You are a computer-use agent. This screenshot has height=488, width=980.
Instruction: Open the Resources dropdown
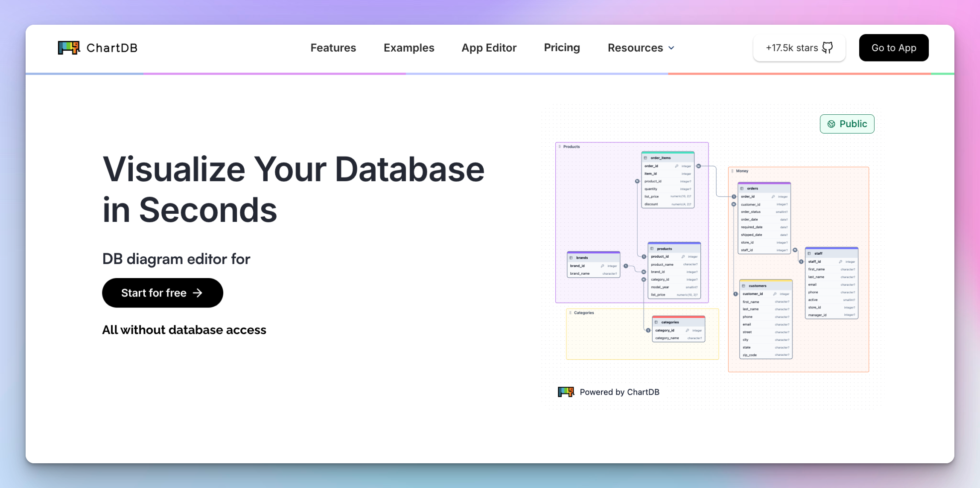point(641,48)
